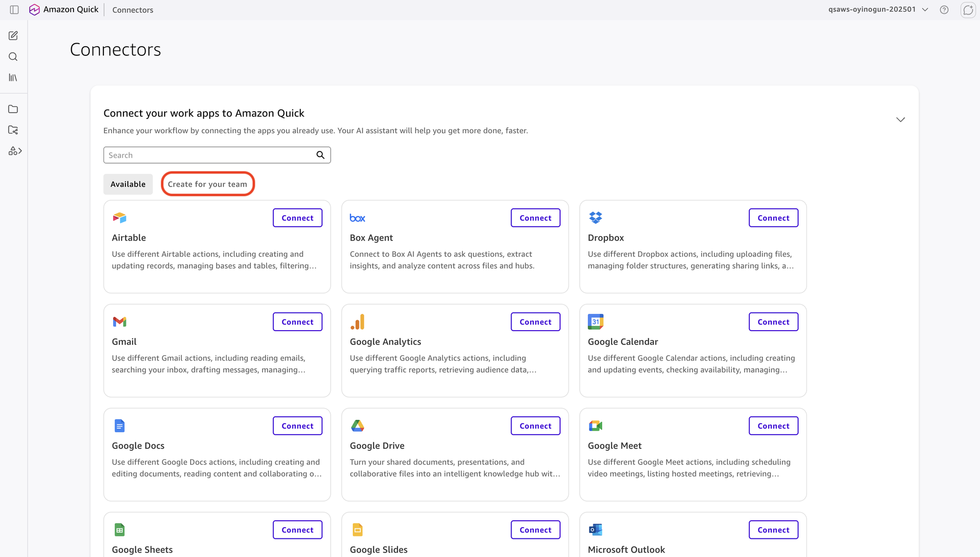Image resolution: width=980 pixels, height=557 pixels.
Task: Click the Gmail card title
Action: click(124, 341)
